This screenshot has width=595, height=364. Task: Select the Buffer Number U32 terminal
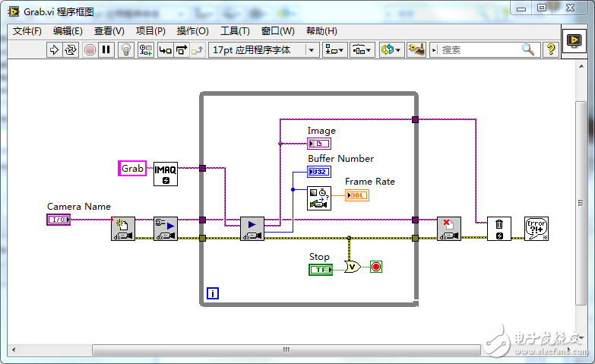pyautogui.click(x=319, y=172)
